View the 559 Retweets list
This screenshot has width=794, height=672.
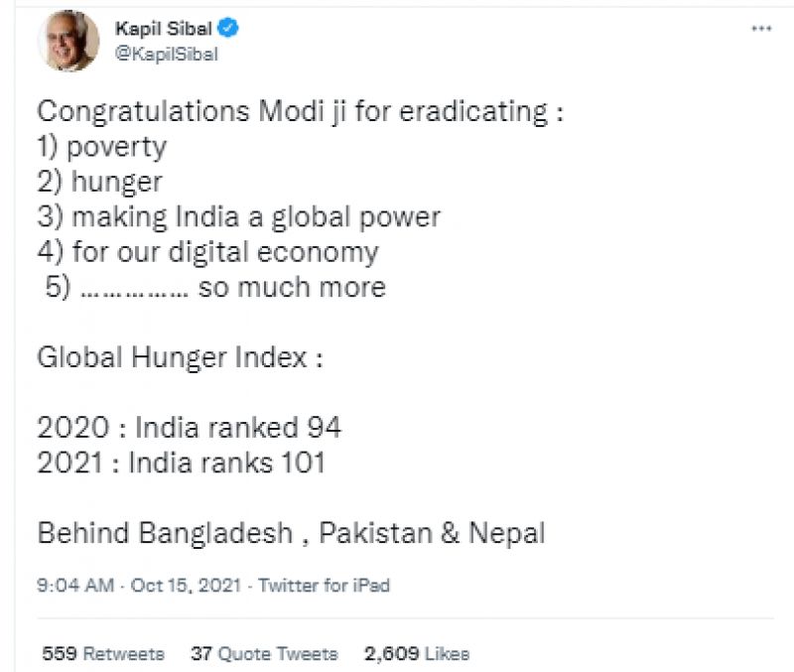[x=103, y=653]
